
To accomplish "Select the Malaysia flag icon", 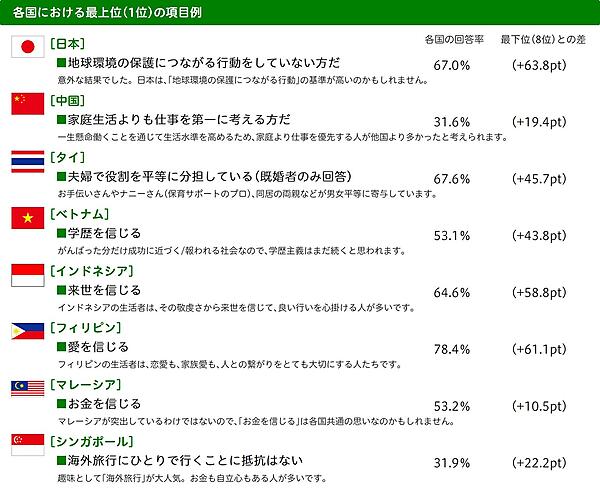I will point(24,390).
